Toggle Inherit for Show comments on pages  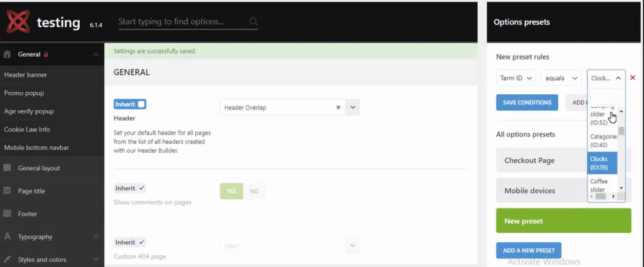point(130,188)
